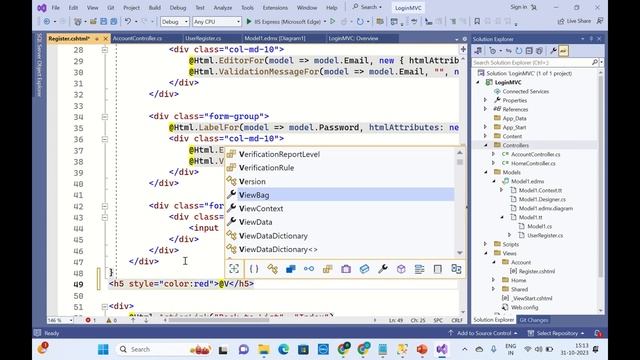Open Microsoft Edge from the Windows taskbar
640x360 pixels.
click(283, 349)
